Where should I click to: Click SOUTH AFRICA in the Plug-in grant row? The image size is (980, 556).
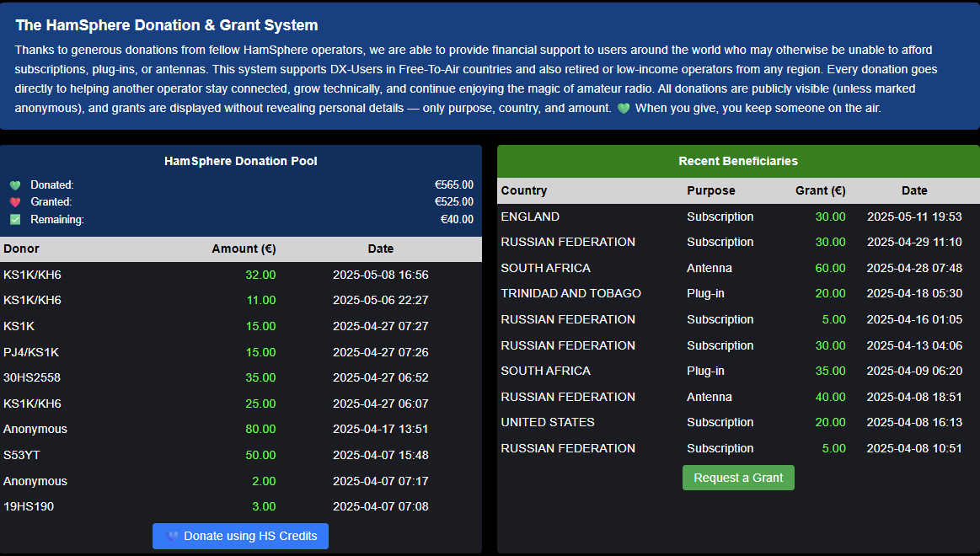coord(546,371)
